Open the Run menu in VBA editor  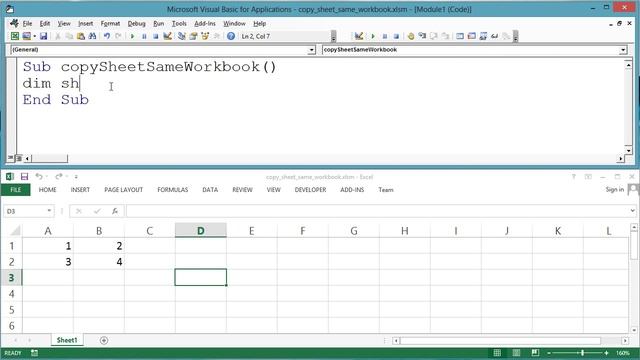point(158,24)
